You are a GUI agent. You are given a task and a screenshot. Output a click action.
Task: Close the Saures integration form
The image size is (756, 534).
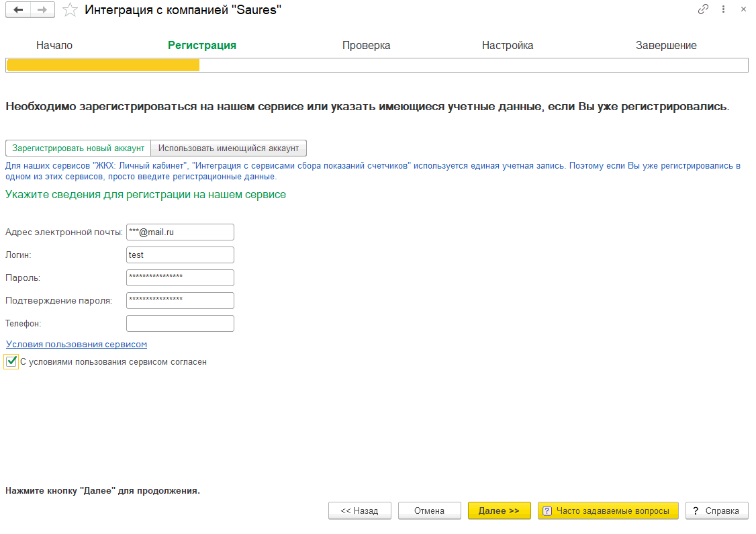(x=743, y=9)
